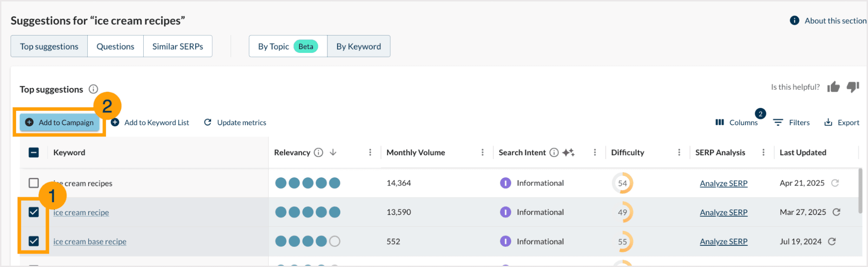Uncheck the ice cream base recipe checkbox

pyautogui.click(x=34, y=241)
